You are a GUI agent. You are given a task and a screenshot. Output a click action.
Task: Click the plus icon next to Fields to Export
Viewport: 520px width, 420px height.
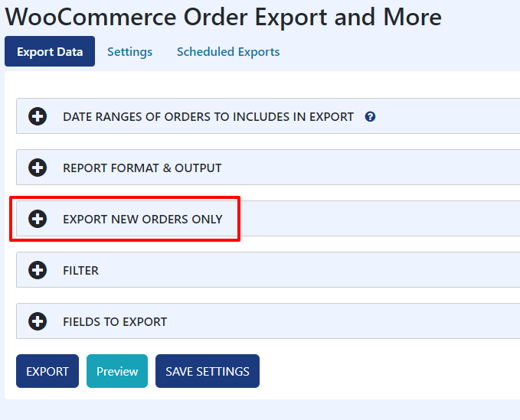coord(38,321)
